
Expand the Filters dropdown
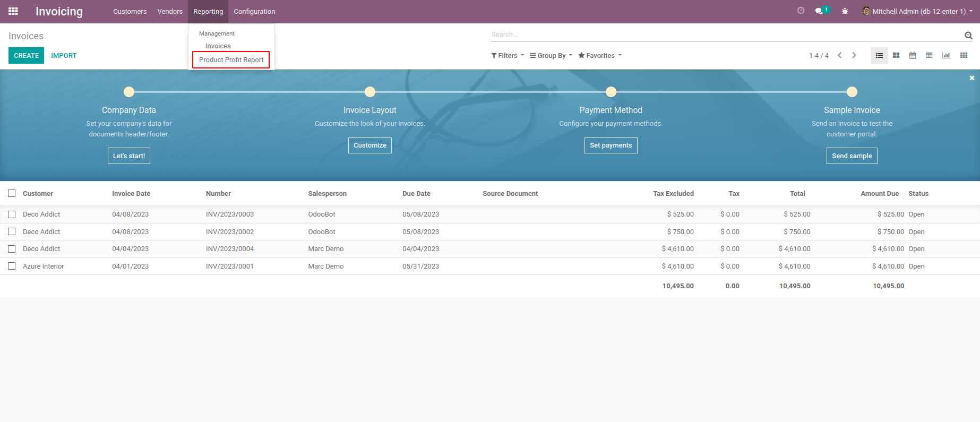508,55
